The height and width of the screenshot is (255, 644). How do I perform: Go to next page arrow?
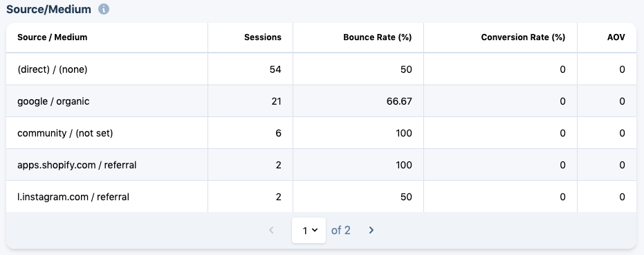pyautogui.click(x=371, y=230)
